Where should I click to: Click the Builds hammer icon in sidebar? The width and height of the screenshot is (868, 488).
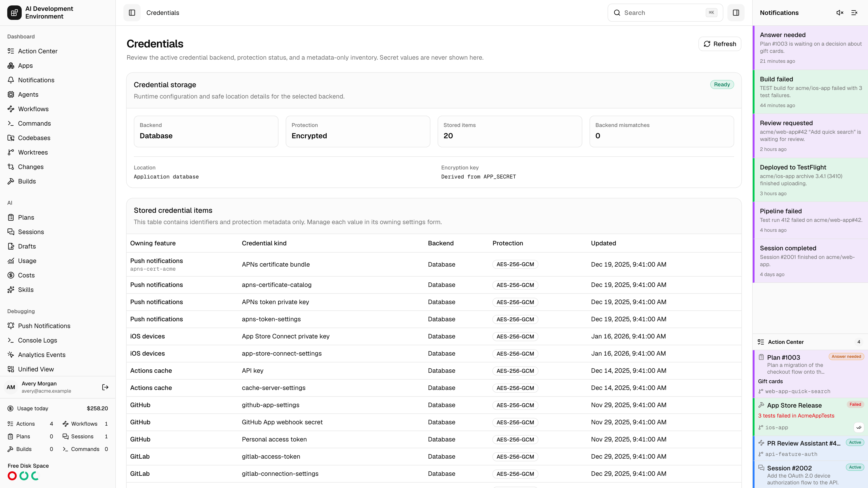(11, 181)
